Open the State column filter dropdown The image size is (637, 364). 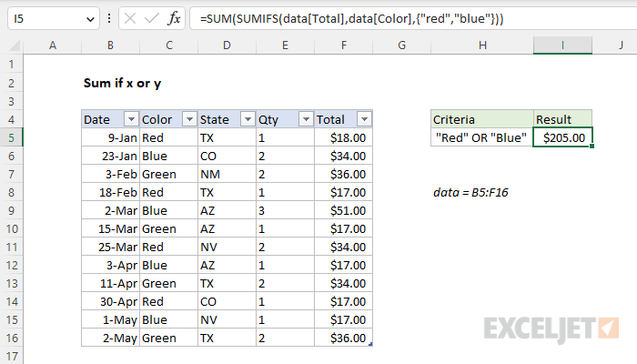tap(248, 119)
